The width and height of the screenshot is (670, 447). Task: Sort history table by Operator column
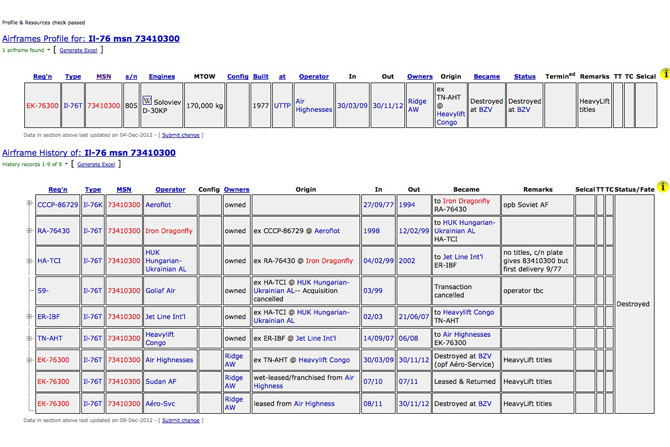pyautogui.click(x=170, y=189)
